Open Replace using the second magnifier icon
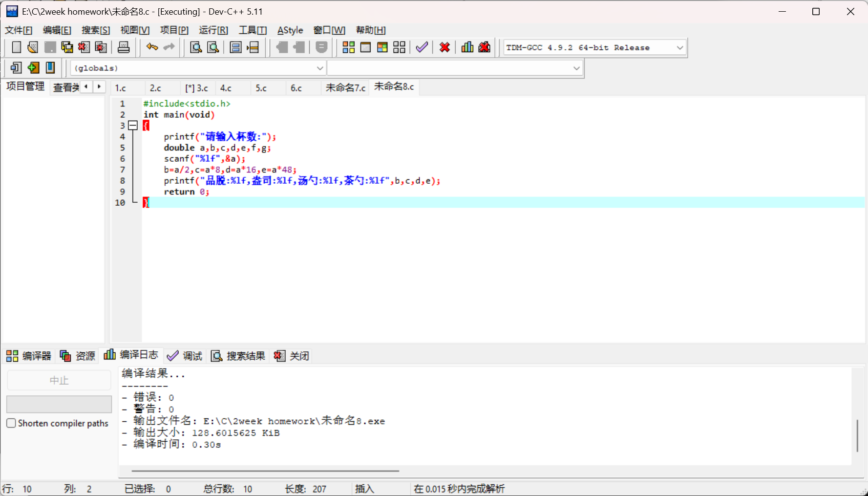The width and height of the screenshot is (868, 496). [213, 47]
